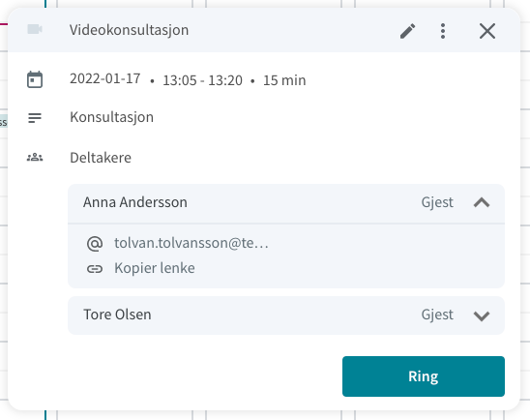The height and width of the screenshot is (420, 530).
Task: Click the Videokonsultasjon title
Action: point(130,30)
